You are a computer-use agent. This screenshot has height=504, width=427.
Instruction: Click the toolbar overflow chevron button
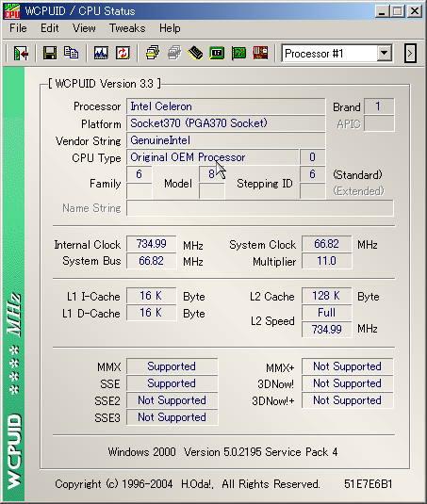tap(410, 54)
